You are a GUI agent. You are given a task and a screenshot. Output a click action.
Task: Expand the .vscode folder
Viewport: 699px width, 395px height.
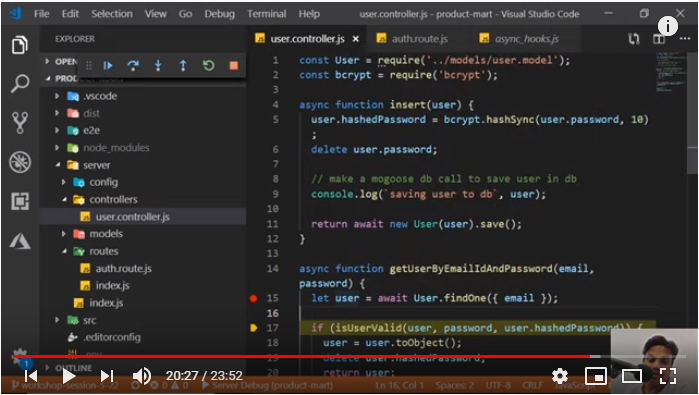coord(57,96)
